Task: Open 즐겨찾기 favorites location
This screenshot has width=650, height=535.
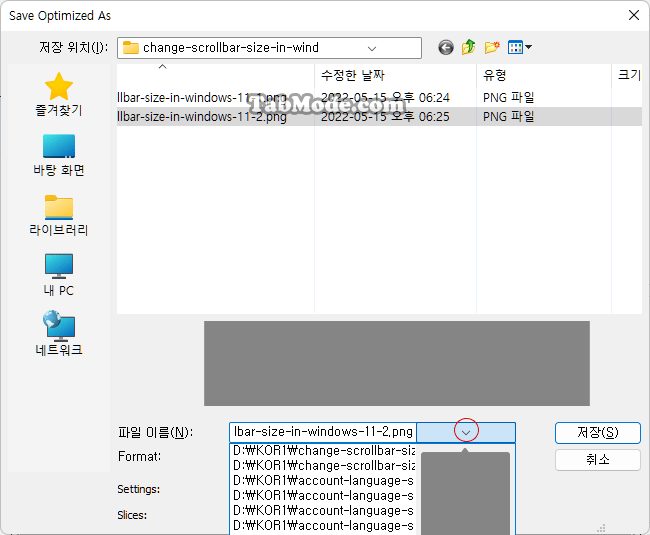Action: pyautogui.click(x=59, y=94)
